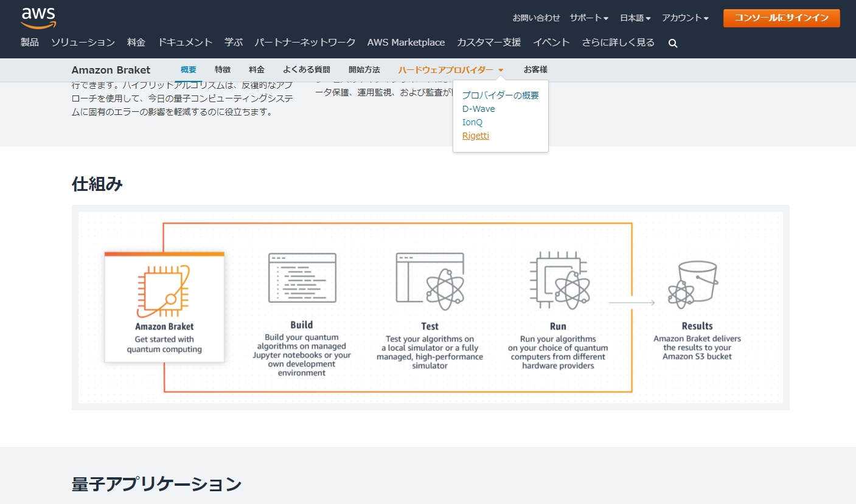The width and height of the screenshot is (856, 504).
Task: Expand the アカウント dropdown
Action: pos(684,18)
